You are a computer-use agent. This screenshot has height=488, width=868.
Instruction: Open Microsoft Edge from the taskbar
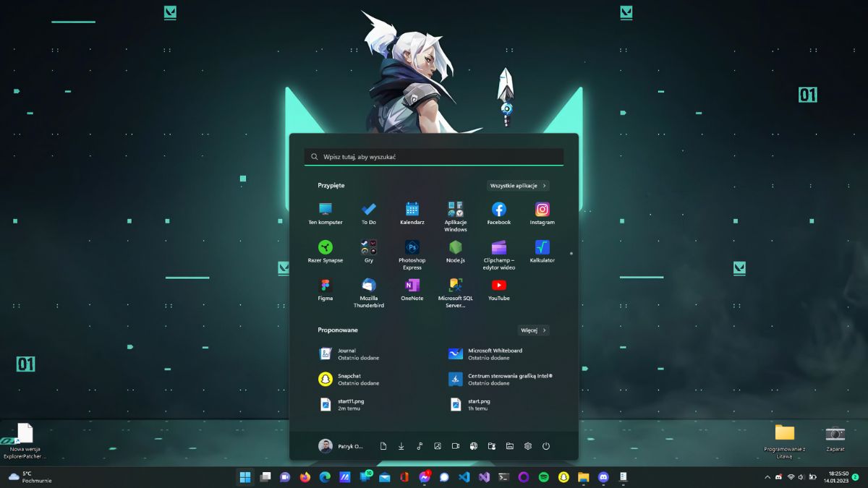[325, 477]
